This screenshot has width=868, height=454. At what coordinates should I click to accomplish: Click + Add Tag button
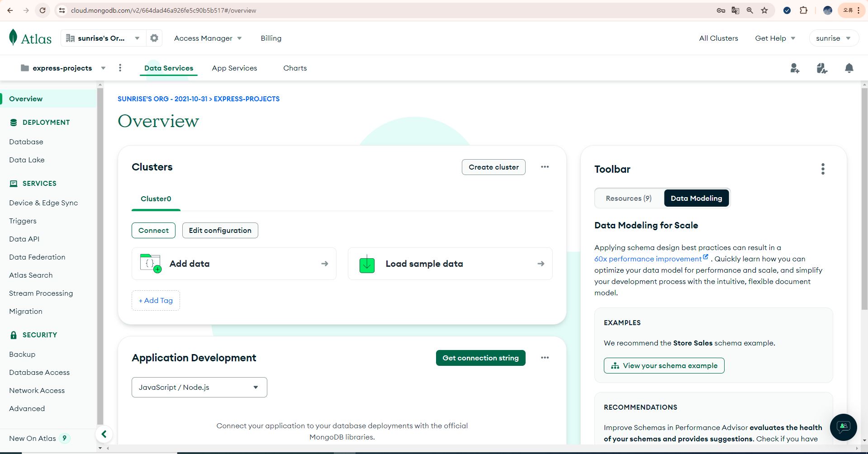(x=156, y=301)
